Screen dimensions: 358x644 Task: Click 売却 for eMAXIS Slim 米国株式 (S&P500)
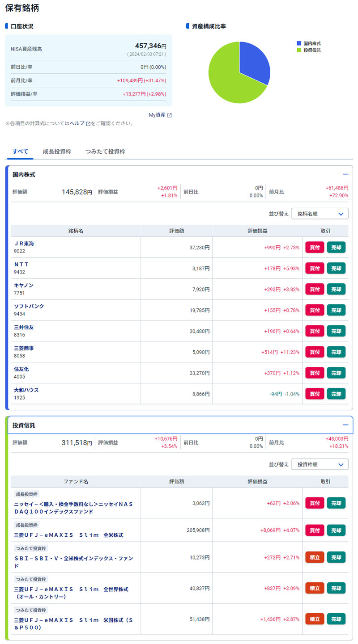336,619
